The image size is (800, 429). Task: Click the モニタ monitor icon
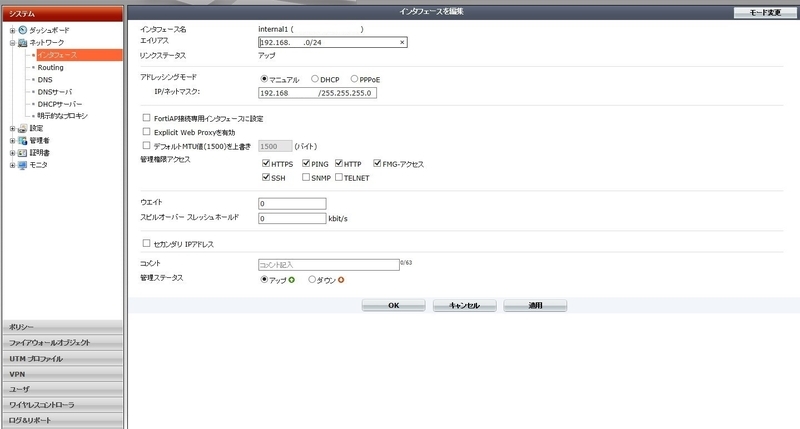[22, 165]
